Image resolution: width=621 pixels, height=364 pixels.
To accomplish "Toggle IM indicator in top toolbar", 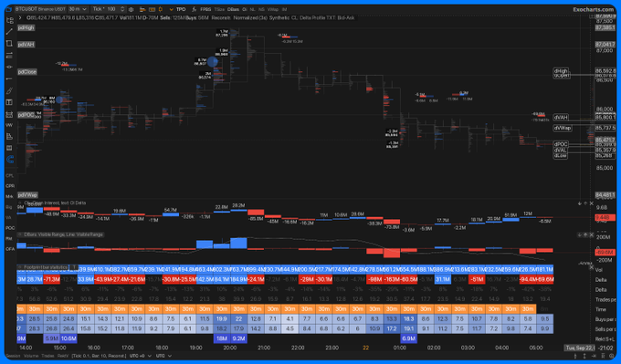I will point(284,9).
